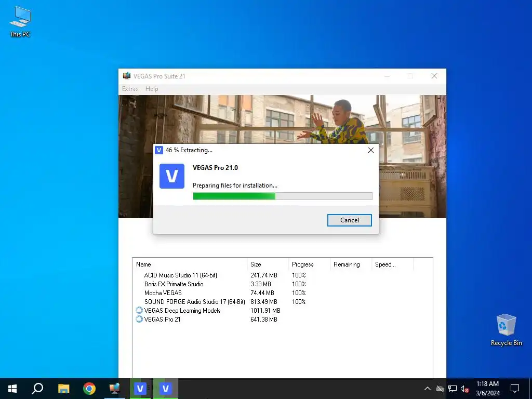The height and width of the screenshot is (399, 532).
Task: Select the VEGAS Pro 21 list row
Action: click(282, 320)
